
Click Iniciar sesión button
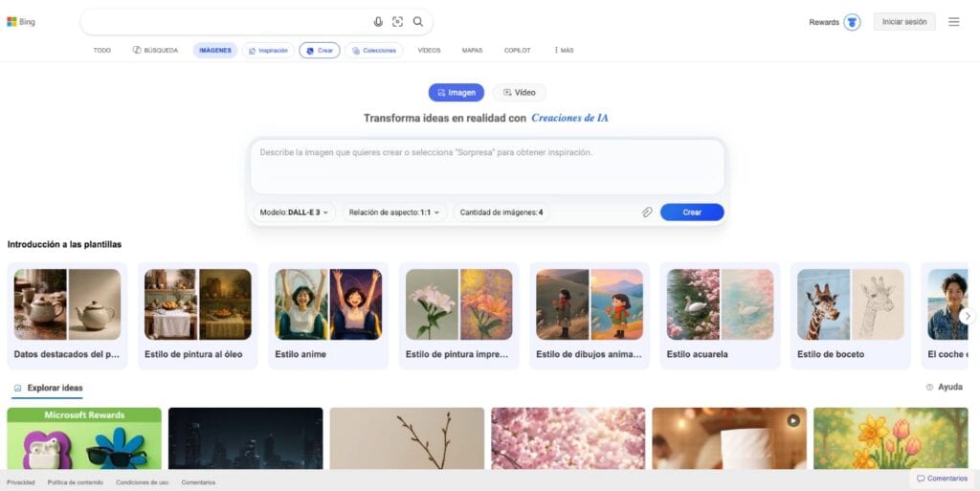click(903, 22)
